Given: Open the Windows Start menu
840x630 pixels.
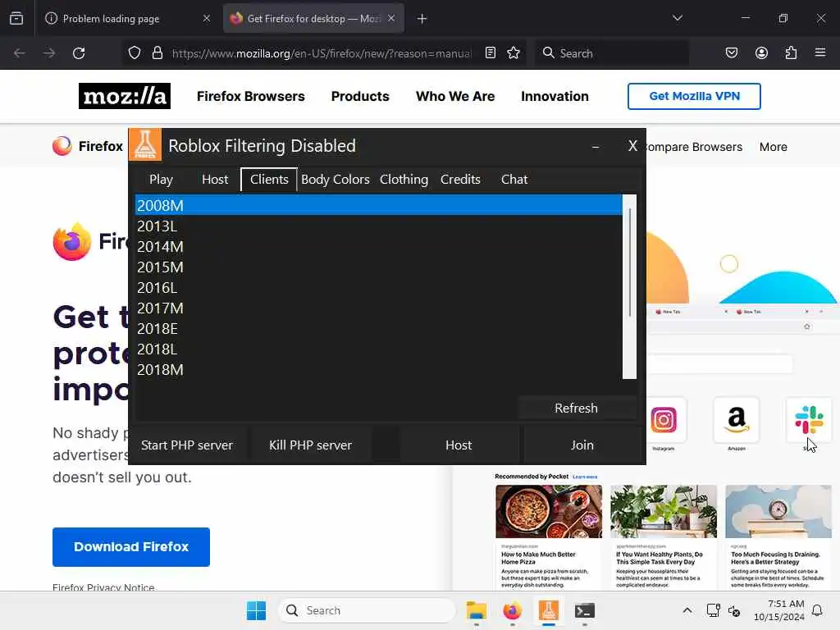Looking at the screenshot, I should coord(256,610).
